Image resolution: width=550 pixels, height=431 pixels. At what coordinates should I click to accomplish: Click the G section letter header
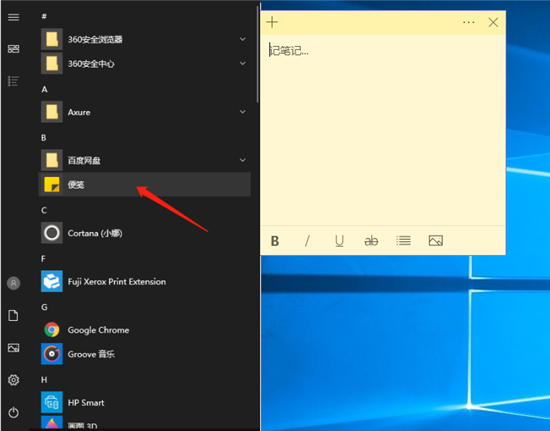click(44, 307)
